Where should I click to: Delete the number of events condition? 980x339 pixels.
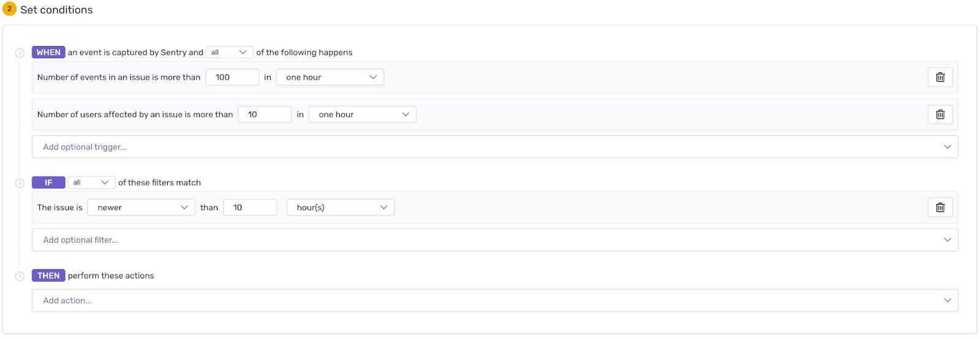click(x=940, y=77)
